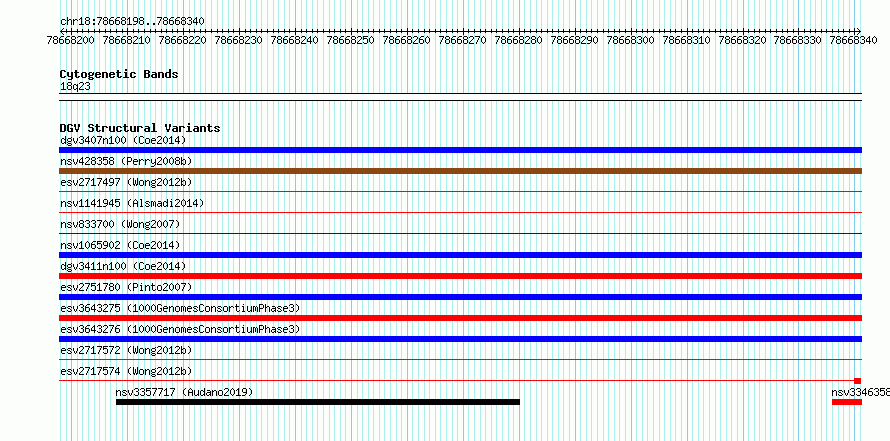Click ruler position 78668320
Screen dimensions: 890x441
[743, 40]
